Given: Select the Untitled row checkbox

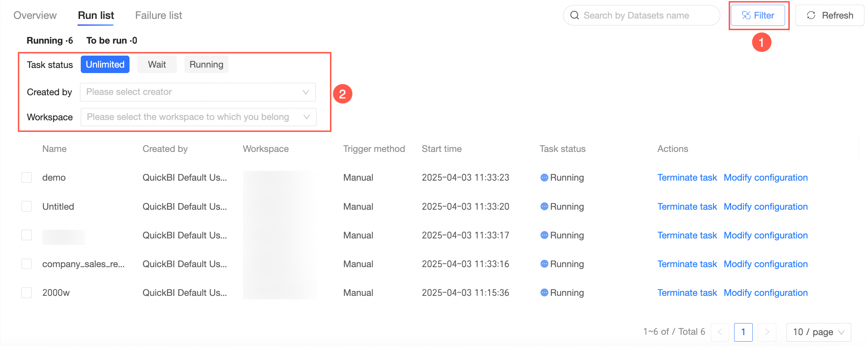Looking at the screenshot, I should (x=27, y=206).
